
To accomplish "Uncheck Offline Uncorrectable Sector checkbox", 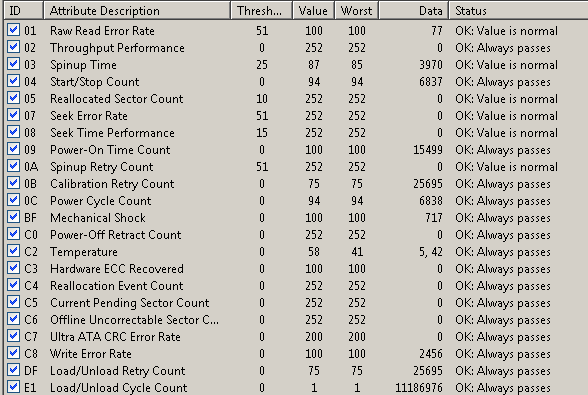I will click(x=14, y=319).
